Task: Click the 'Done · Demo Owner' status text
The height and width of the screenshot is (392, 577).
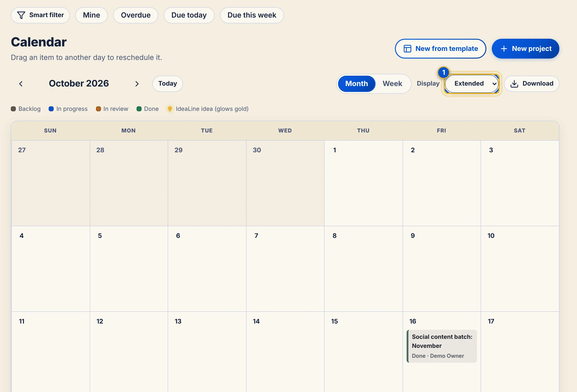Action: [x=438, y=356]
